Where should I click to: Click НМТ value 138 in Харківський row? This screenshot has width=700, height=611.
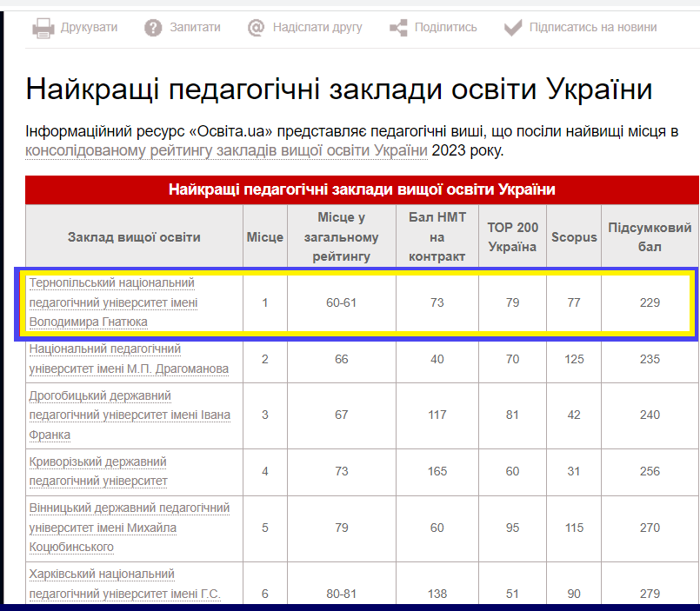coord(437,594)
